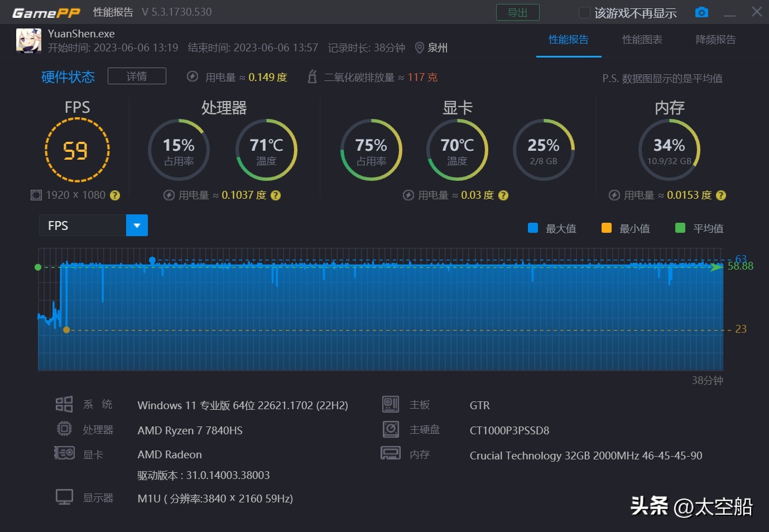Click the help icon after 1920 x 1080

[x=115, y=195]
